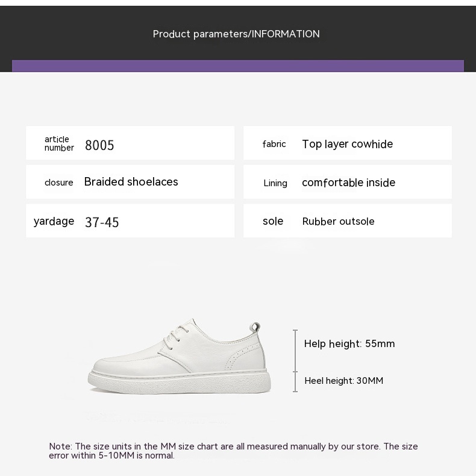
Task: Click the size range 37-45
Action: click(102, 222)
